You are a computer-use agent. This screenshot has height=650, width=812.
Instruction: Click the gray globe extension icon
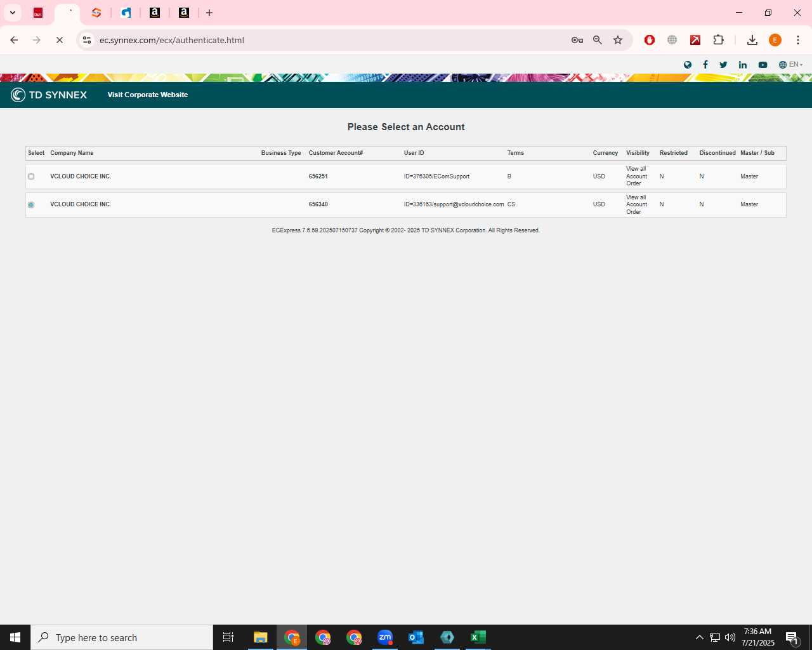[x=672, y=40]
